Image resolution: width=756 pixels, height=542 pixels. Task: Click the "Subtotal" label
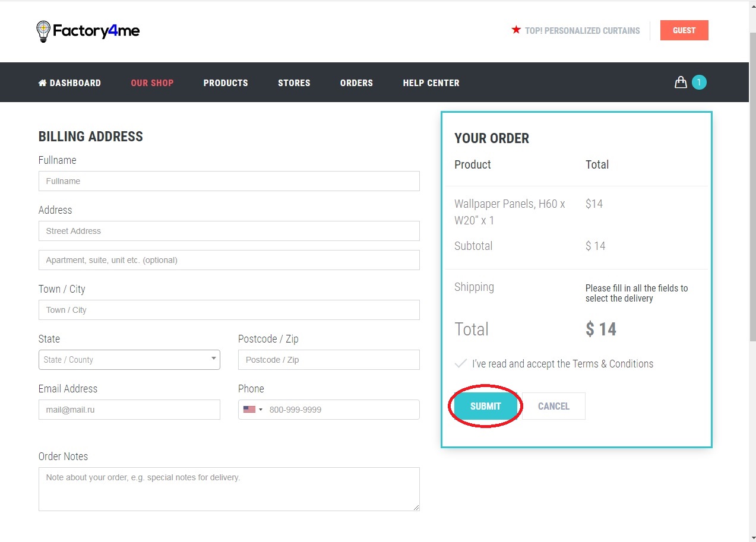(473, 246)
